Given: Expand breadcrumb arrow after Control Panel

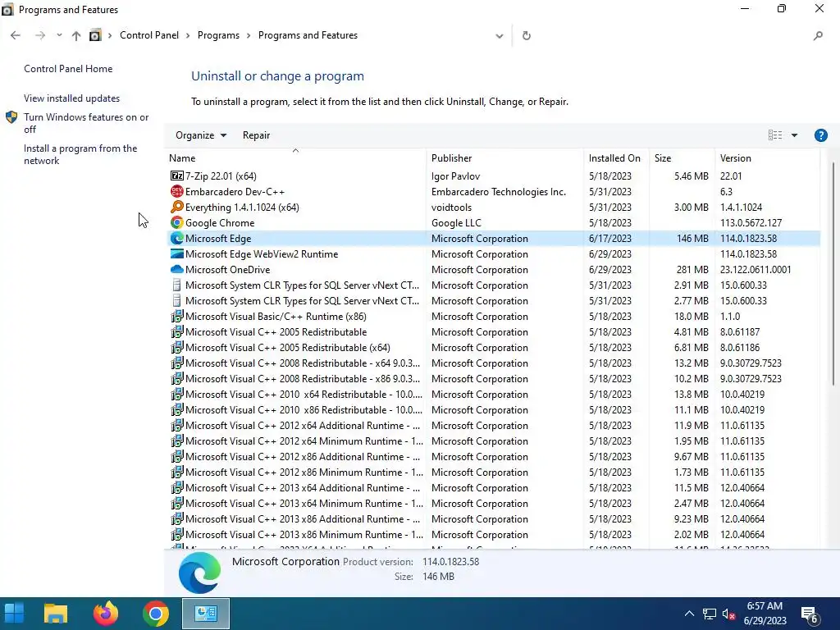Looking at the screenshot, I should [x=188, y=35].
